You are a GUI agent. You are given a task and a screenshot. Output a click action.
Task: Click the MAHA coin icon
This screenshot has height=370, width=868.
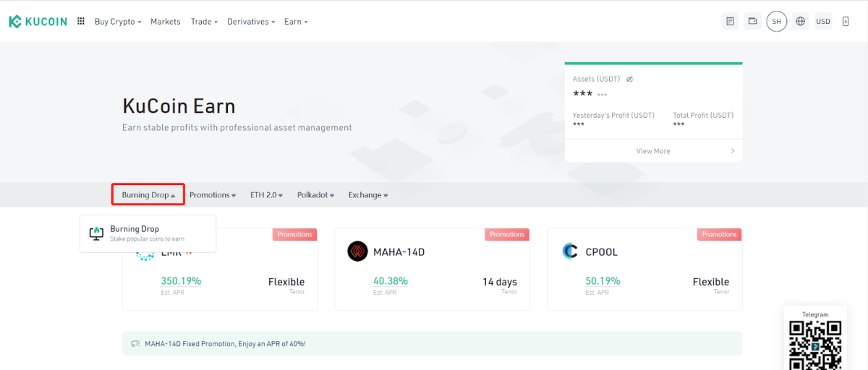click(357, 251)
